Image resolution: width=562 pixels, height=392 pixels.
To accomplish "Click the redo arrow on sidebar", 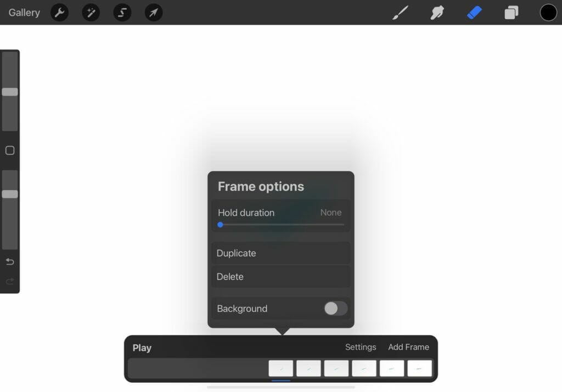I will click(10, 281).
